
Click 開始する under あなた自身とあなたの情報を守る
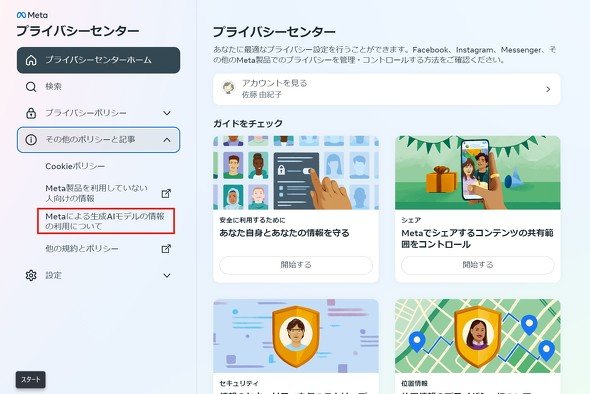tap(296, 265)
